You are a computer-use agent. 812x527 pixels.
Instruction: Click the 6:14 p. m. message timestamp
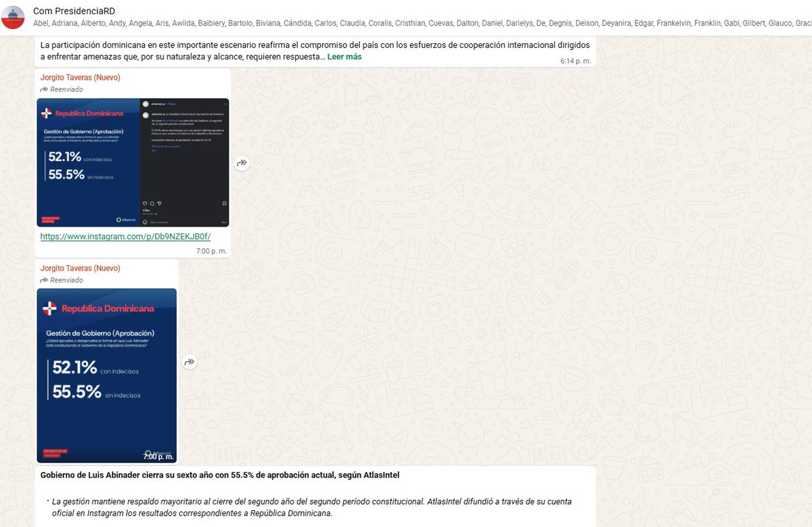click(575, 61)
